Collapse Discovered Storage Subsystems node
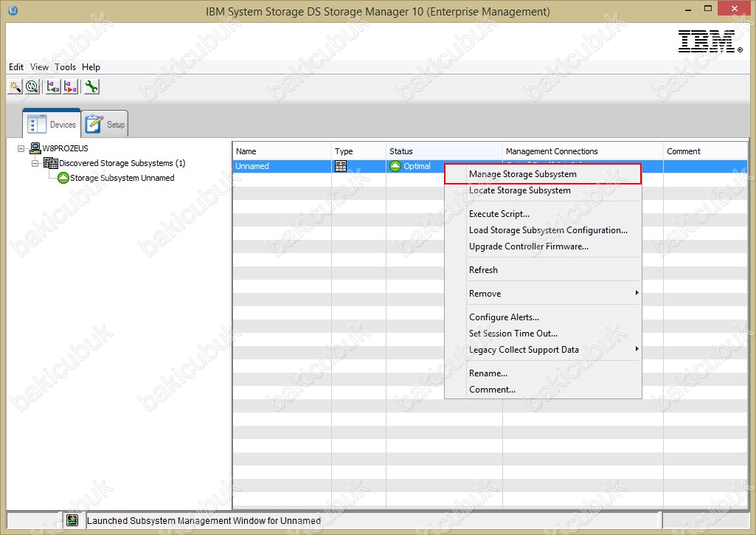 (x=35, y=163)
